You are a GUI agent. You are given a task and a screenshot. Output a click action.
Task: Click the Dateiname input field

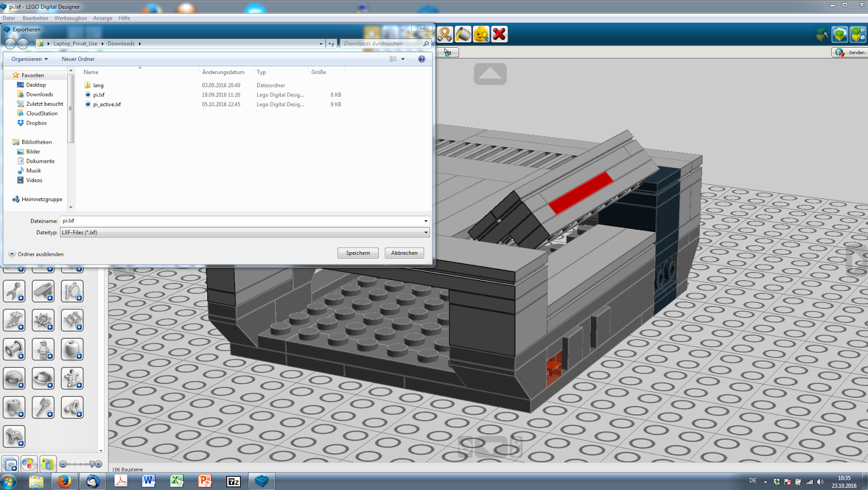pos(241,221)
